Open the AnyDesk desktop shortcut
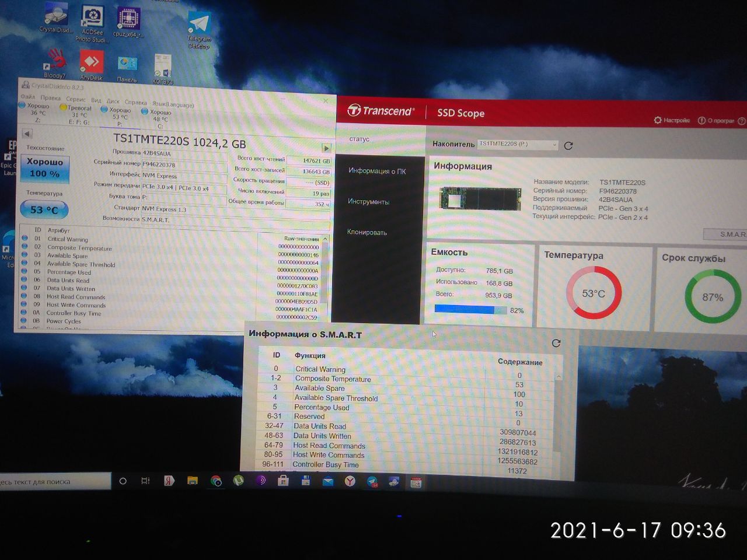Screen dimensions: 747x560 pyautogui.click(x=91, y=65)
